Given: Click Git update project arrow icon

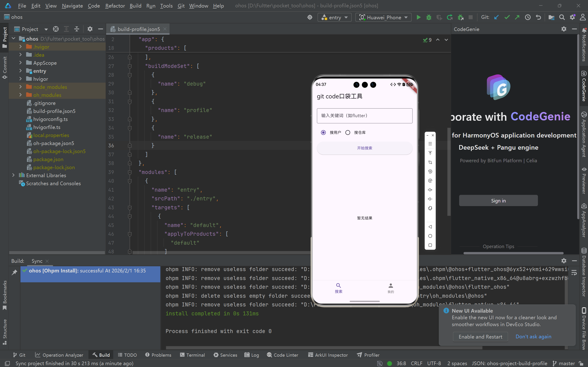Looking at the screenshot, I should click(496, 17).
